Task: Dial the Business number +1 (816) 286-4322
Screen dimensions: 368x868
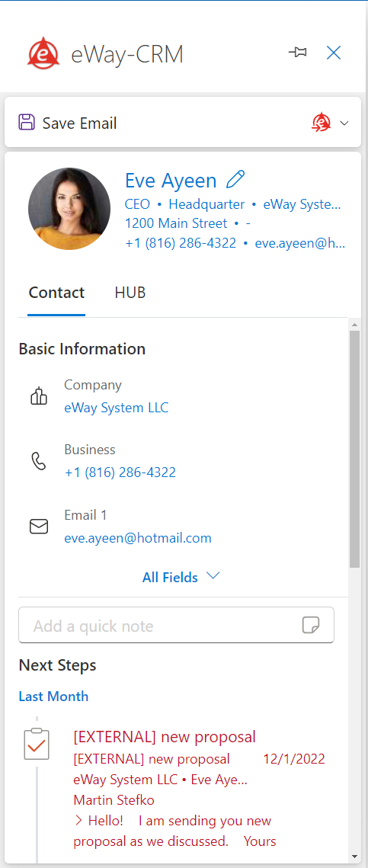Action: [x=120, y=472]
